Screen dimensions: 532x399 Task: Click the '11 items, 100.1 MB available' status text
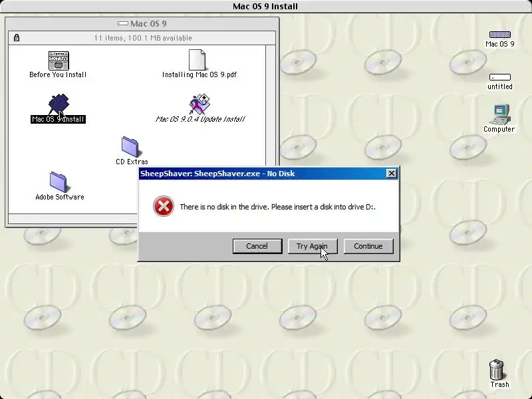(143, 38)
